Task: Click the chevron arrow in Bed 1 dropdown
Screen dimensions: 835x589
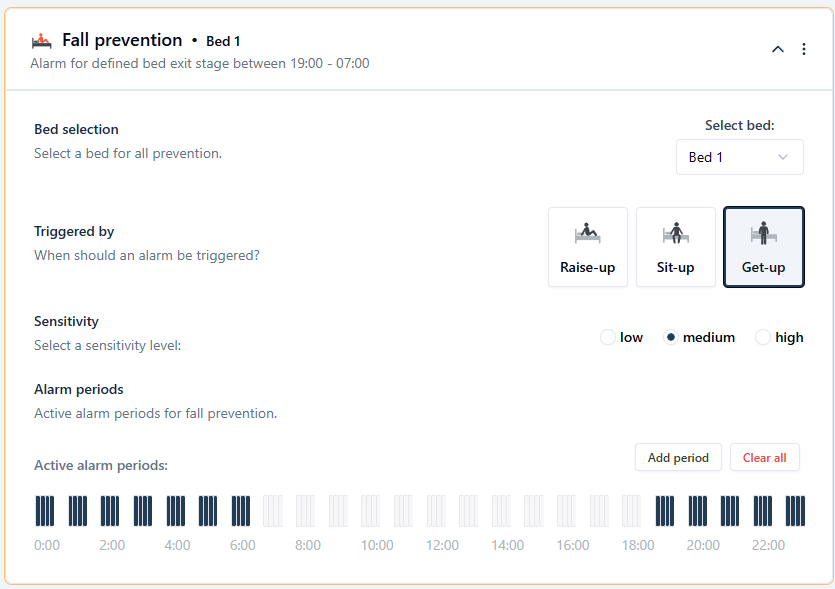Action: pos(783,157)
